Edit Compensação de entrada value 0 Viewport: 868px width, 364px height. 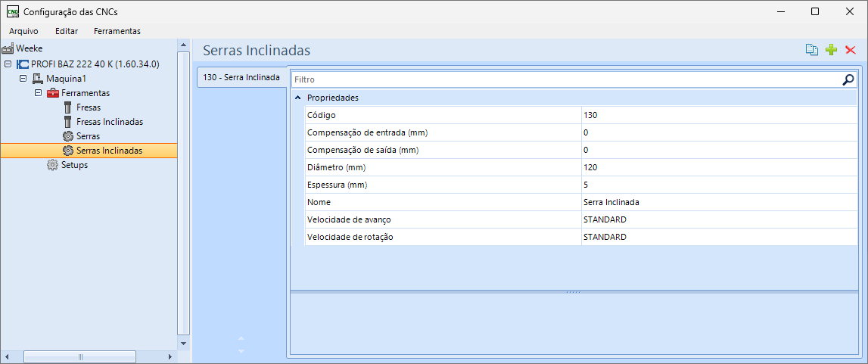(x=719, y=132)
